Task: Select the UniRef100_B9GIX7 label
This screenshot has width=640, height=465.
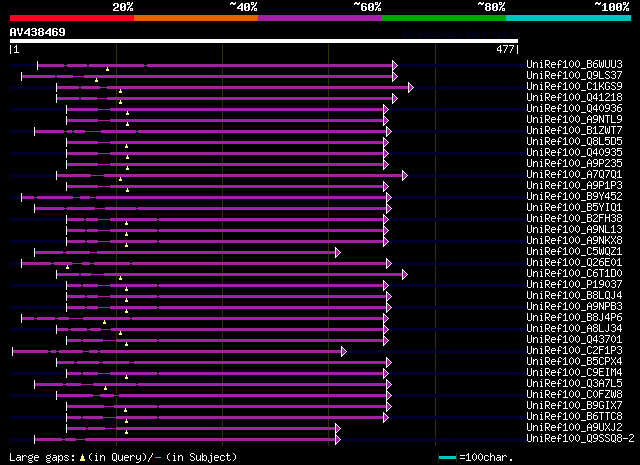Action: point(574,406)
